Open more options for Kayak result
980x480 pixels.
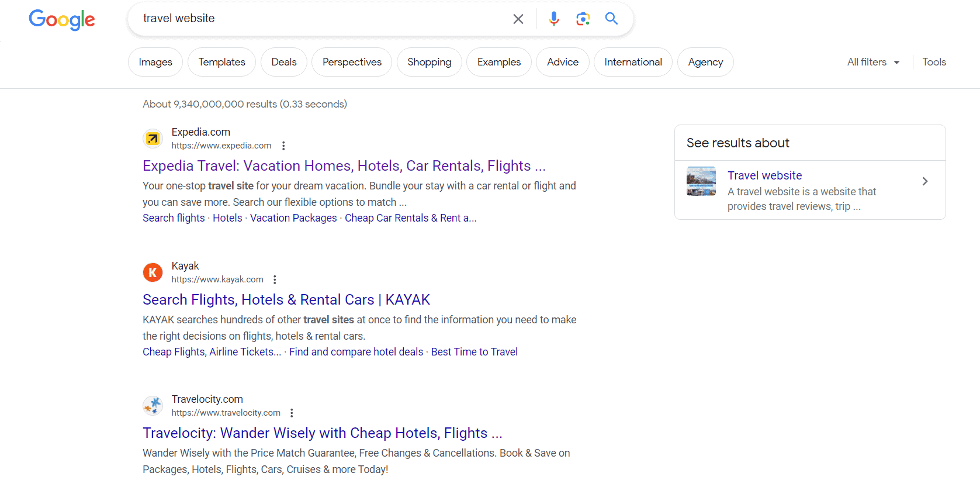(x=275, y=279)
